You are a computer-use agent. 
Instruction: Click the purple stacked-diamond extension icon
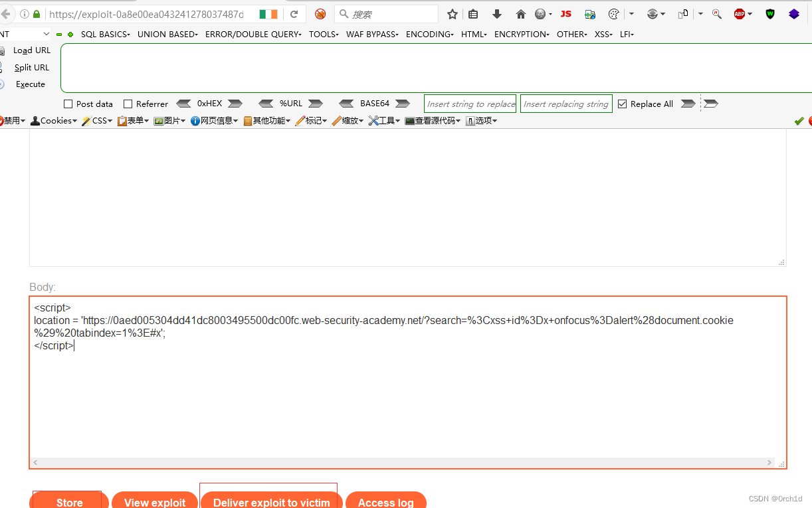[794, 14]
